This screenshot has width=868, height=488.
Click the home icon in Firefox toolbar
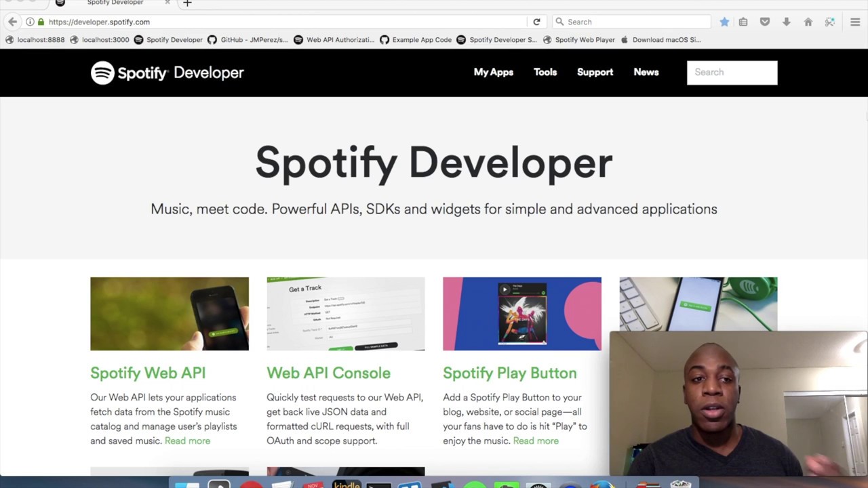click(x=808, y=22)
